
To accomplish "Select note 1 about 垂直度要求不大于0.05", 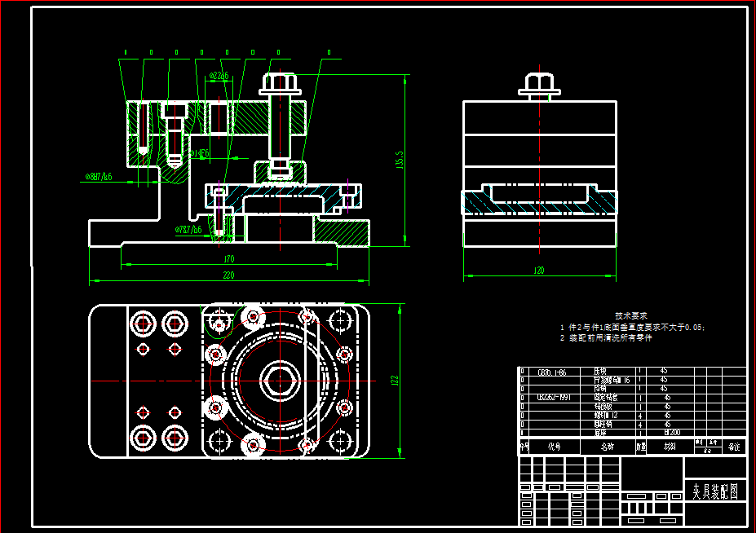I will click(x=632, y=328).
